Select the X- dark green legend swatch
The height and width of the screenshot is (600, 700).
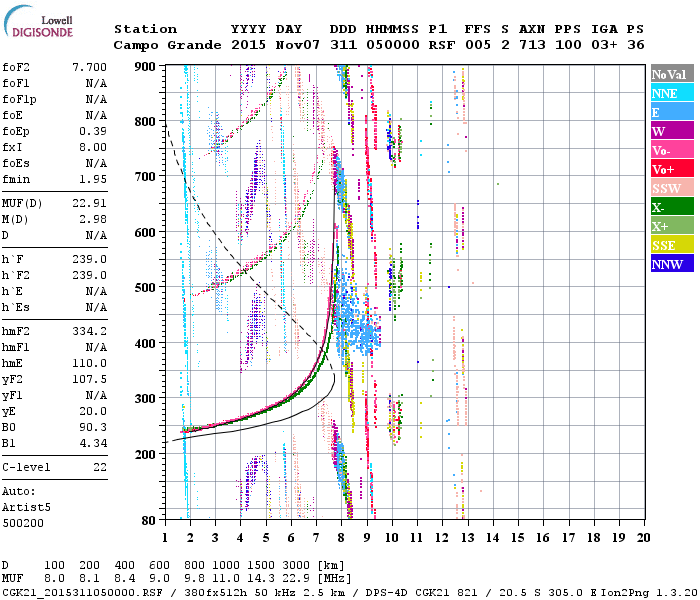[x=672, y=207]
